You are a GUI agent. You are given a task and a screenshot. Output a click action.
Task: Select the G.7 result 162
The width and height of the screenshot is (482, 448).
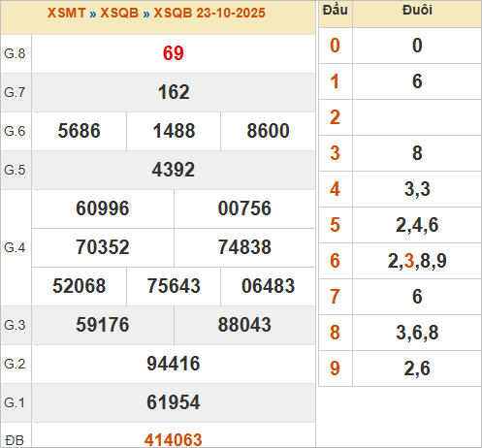click(174, 92)
